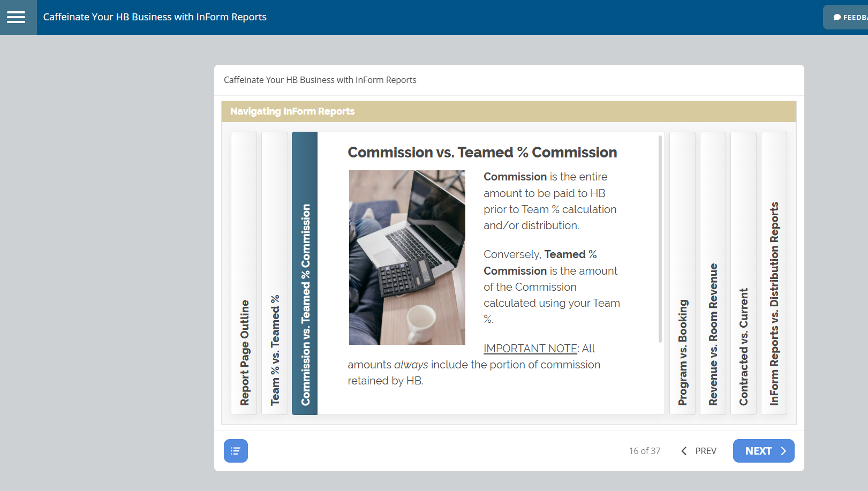
Task: Click the menu icon in the header bar
Action: pos(17,17)
